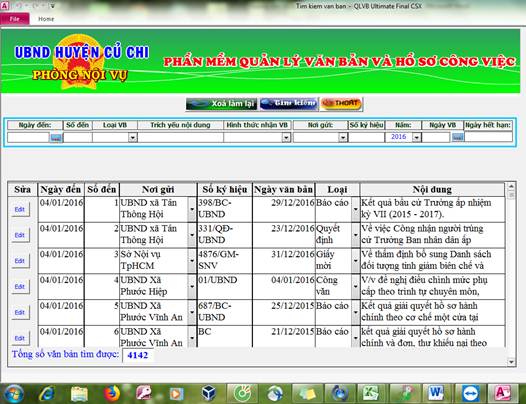Open Loại dropdown for Báo cáo row 1
Viewport: 526px width, 404px height.
pyautogui.click(x=356, y=209)
